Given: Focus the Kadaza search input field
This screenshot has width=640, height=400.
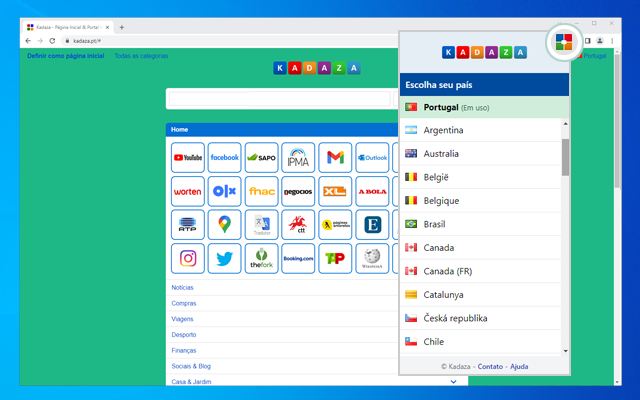Looking at the screenshot, I should (x=280, y=99).
